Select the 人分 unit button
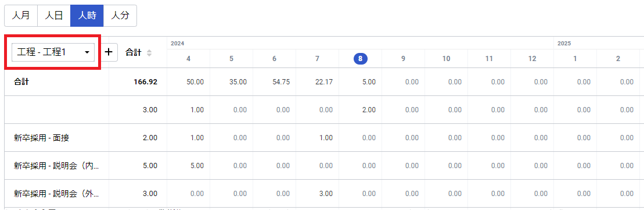 [120, 16]
